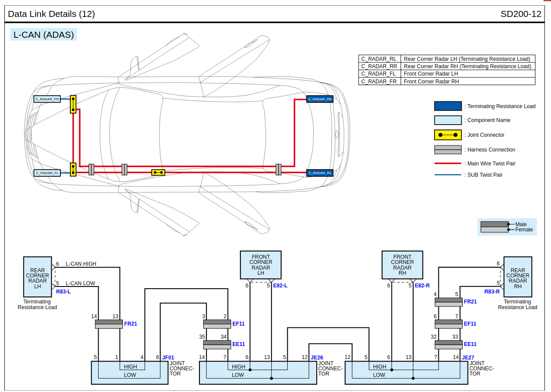Click the Joint Connector legend symbol

point(448,135)
